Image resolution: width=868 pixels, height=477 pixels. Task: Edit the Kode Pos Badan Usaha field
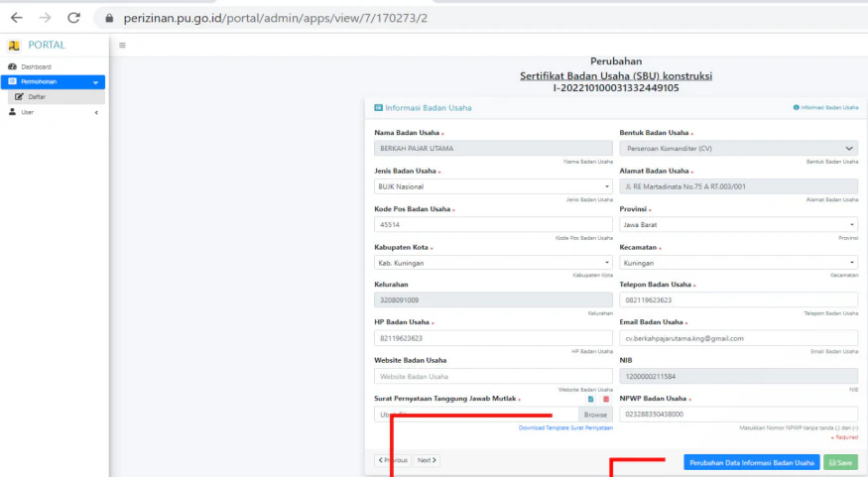493,225
